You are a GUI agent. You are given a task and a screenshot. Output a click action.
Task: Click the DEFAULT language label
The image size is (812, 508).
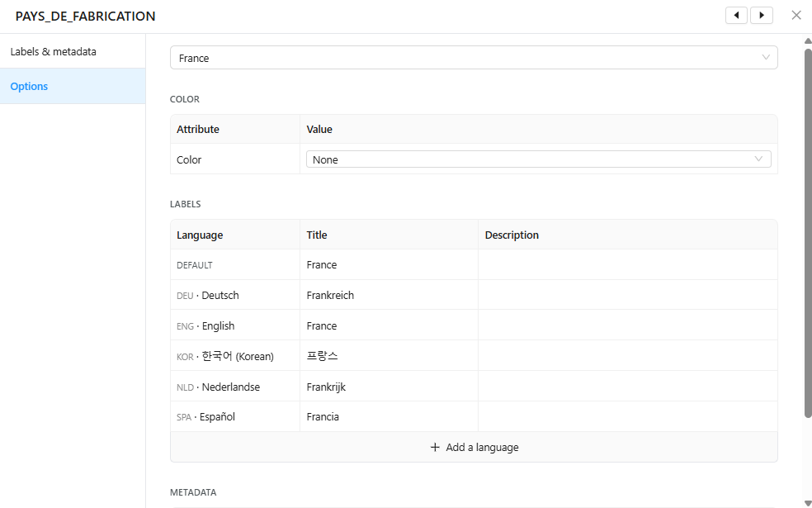(195, 265)
